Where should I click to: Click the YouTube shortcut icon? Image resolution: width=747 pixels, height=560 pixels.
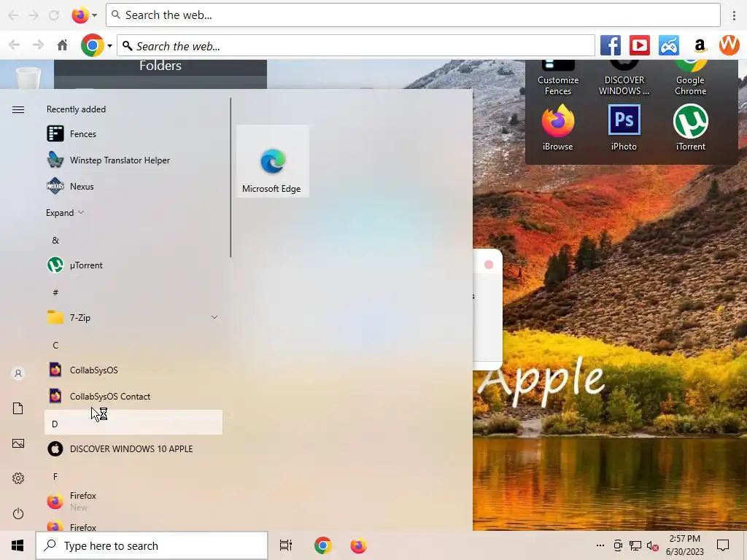[640, 46]
